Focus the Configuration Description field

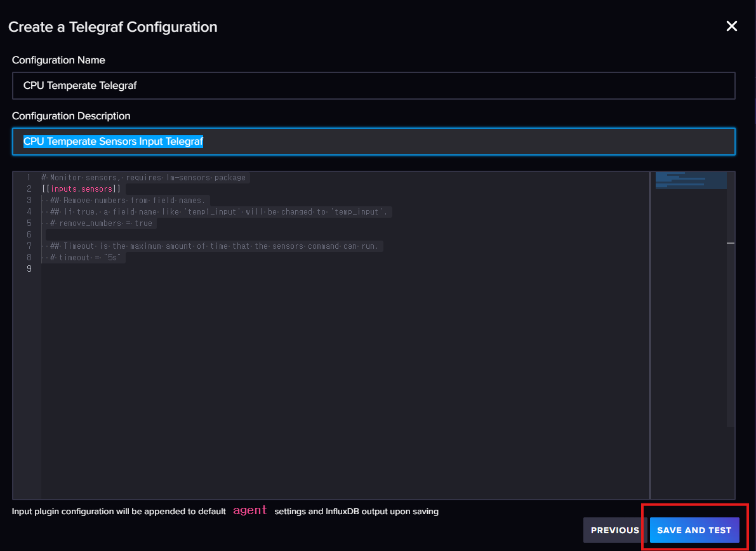click(x=374, y=142)
